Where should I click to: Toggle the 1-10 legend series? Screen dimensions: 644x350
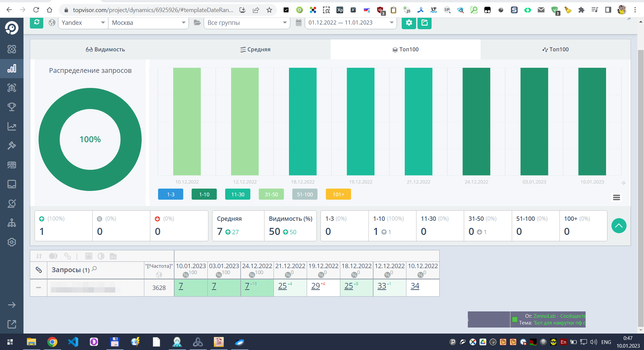click(204, 194)
